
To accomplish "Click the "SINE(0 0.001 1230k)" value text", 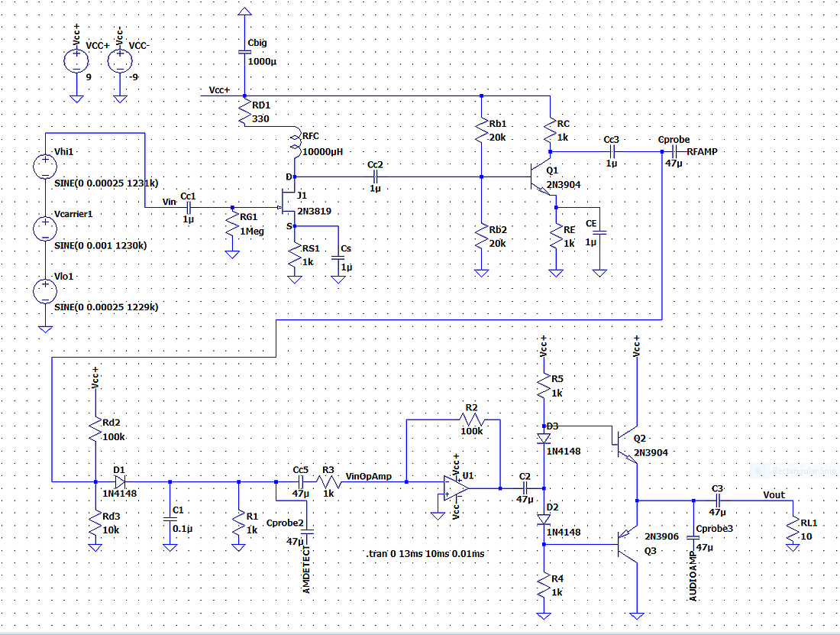I will click(100, 245).
